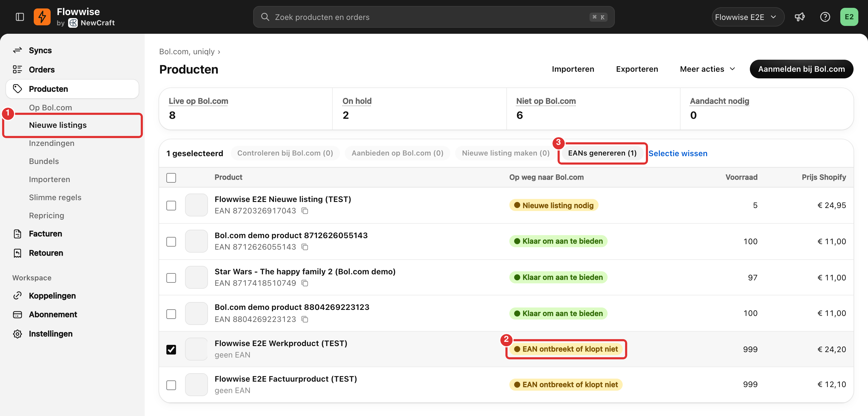The image size is (868, 416).
Task: Click the Retouren receipt icon
Action: tap(17, 253)
